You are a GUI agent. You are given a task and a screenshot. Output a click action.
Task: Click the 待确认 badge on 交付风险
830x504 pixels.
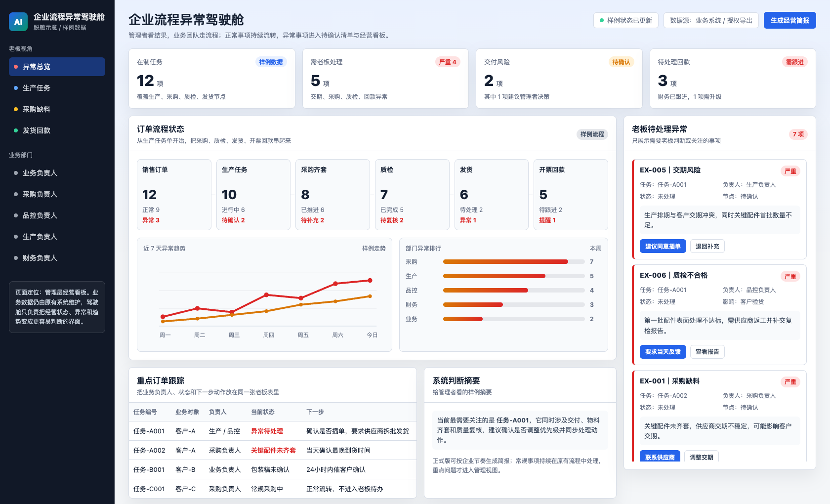click(x=621, y=62)
